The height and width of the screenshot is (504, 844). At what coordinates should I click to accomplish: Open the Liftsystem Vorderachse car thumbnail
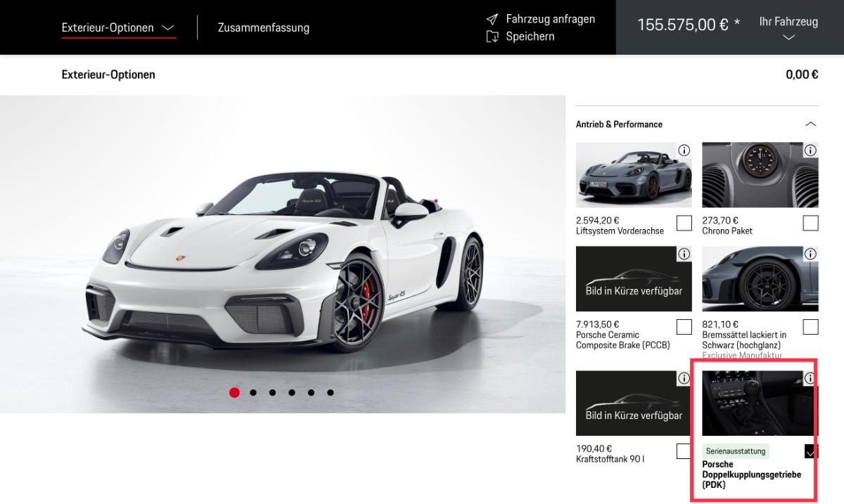pos(634,175)
